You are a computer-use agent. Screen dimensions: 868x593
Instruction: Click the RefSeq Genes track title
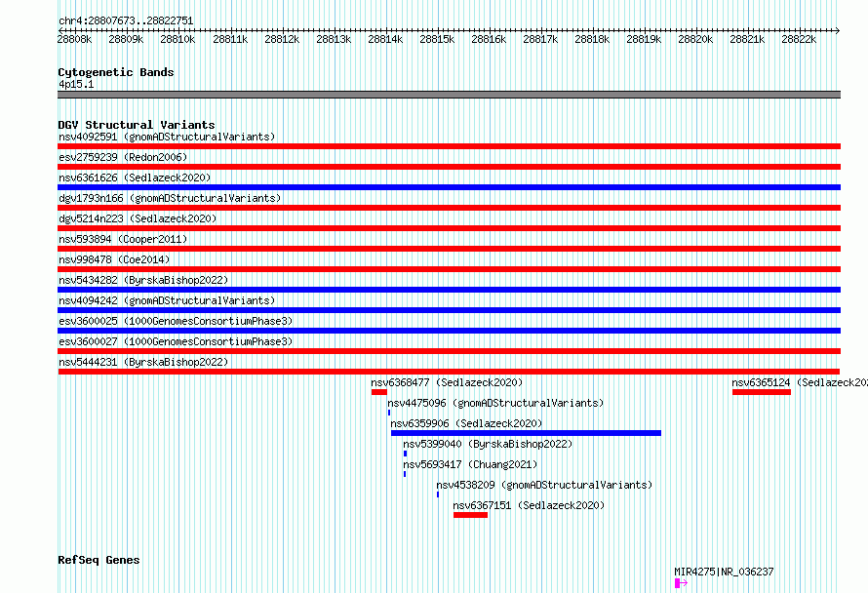99,560
